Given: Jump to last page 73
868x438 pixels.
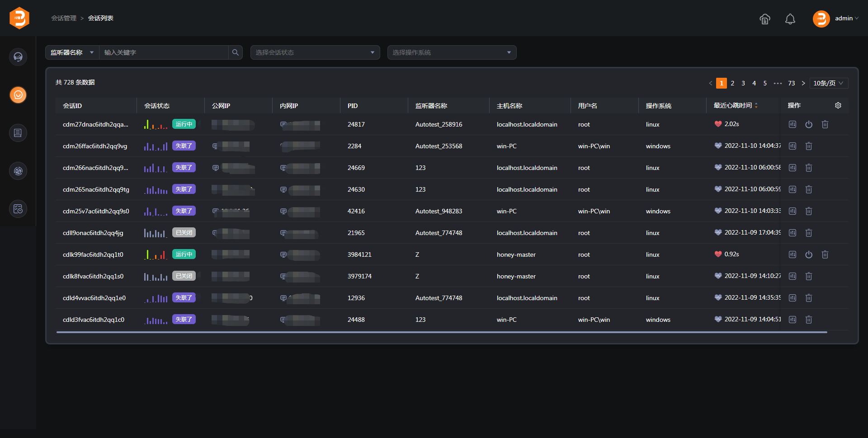Looking at the screenshot, I should 792,83.
